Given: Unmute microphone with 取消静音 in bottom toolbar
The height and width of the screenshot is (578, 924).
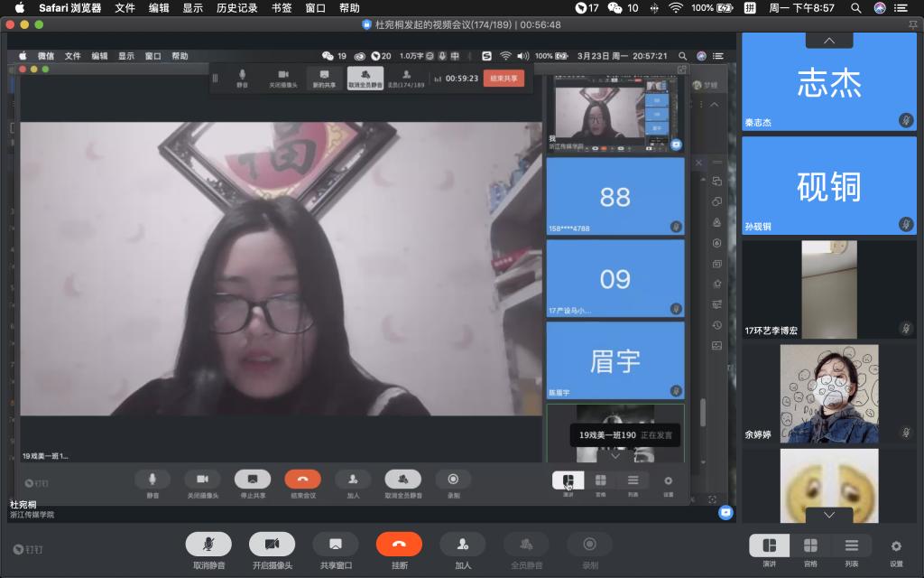Looking at the screenshot, I should click(x=208, y=544).
